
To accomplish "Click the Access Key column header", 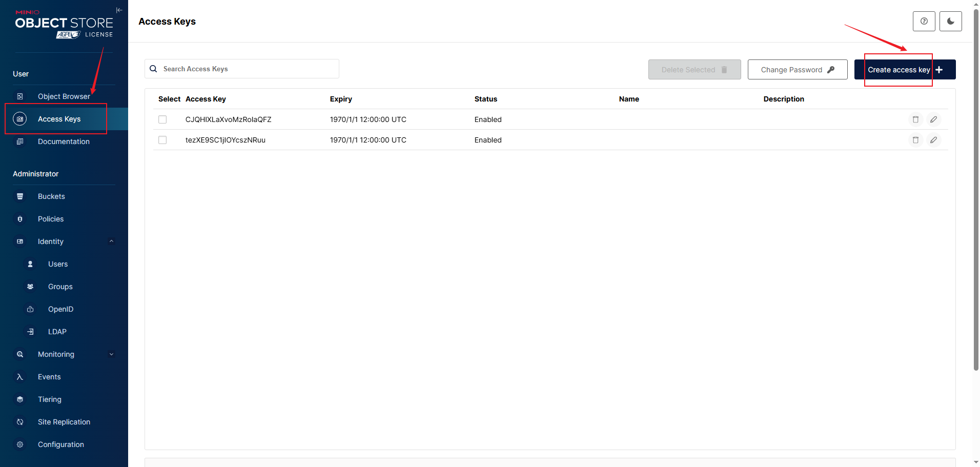I will (206, 99).
